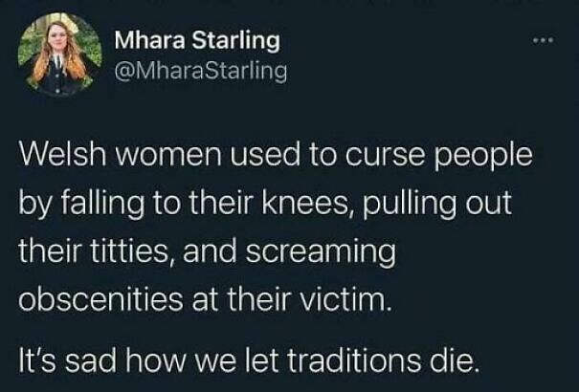The width and height of the screenshot is (579, 392).
Task: Click the line 'by falling to their knees'
Action: pyautogui.click(x=265, y=204)
